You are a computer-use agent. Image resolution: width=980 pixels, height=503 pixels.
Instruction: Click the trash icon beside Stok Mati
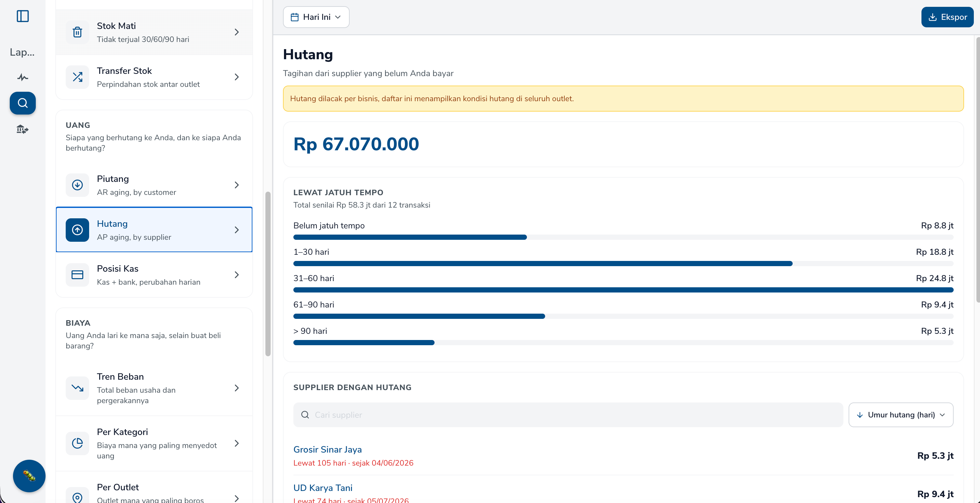(x=78, y=32)
